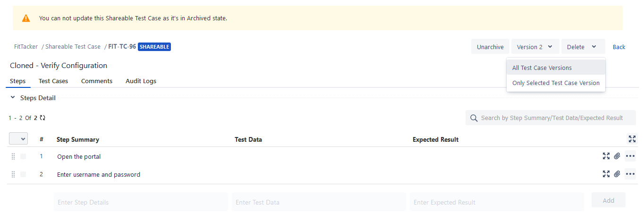Open the Version 2 dropdown
Image resolution: width=644 pixels, height=223 pixels.
tap(535, 47)
